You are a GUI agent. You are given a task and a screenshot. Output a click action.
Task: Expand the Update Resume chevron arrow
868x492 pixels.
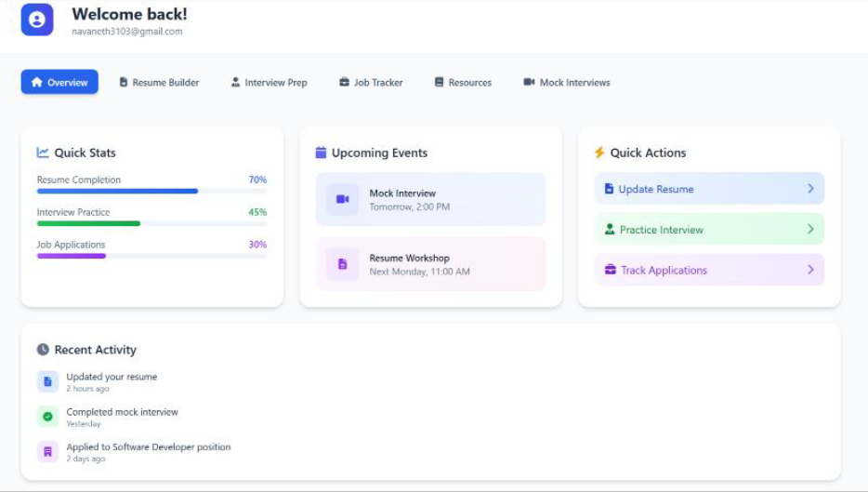(x=810, y=189)
